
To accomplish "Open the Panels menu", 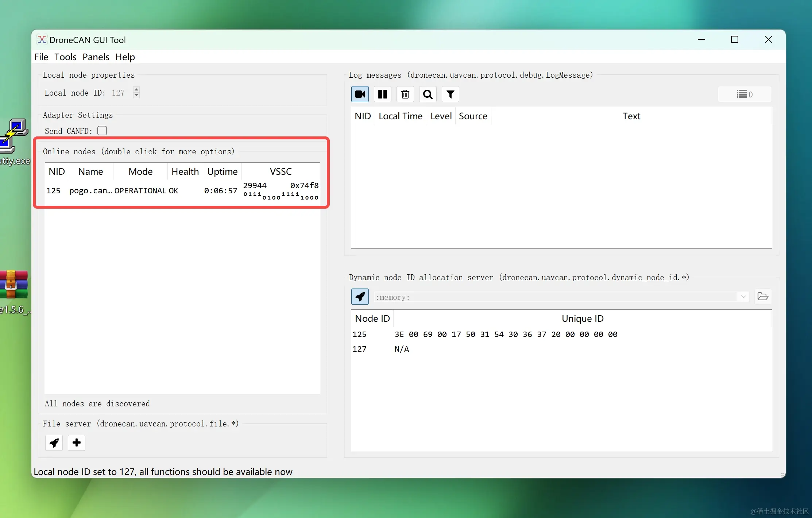I will point(96,57).
